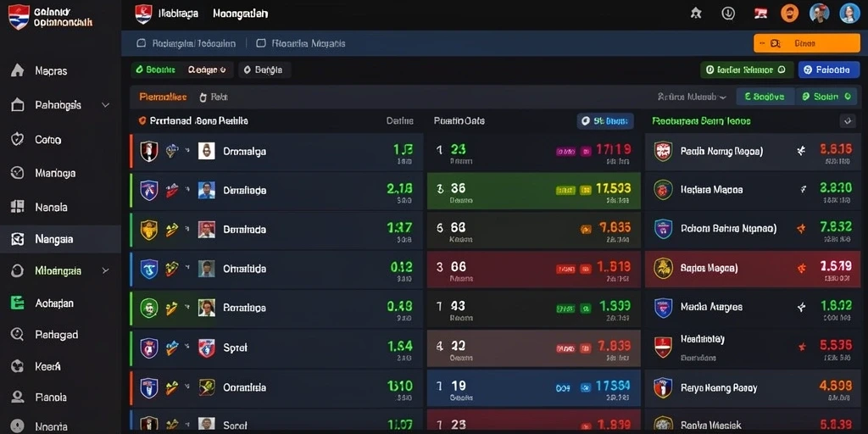Select the Oorantisia row name
The height and width of the screenshot is (434, 868).
point(244,387)
